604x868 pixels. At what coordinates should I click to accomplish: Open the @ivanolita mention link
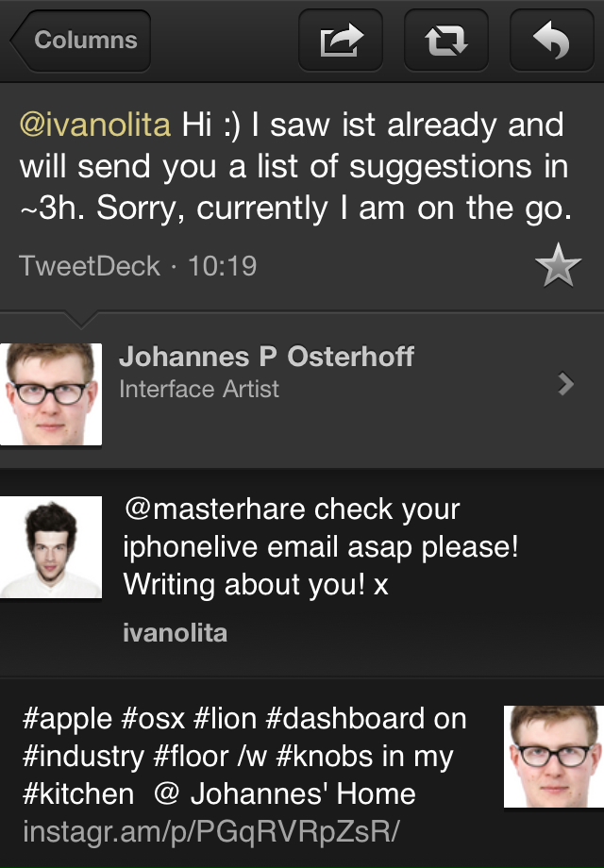pyautogui.click(x=94, y=125)
